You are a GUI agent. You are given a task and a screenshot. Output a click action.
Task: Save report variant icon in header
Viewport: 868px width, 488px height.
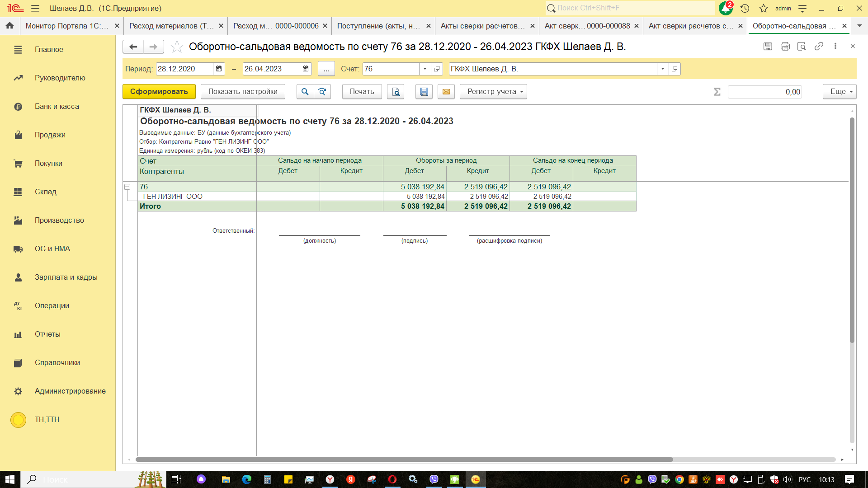[768, 46]
